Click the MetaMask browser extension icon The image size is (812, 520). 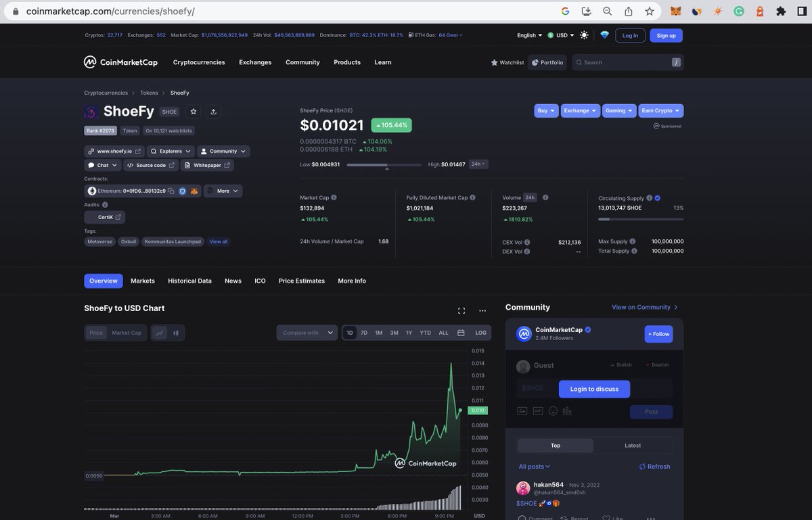675,11
